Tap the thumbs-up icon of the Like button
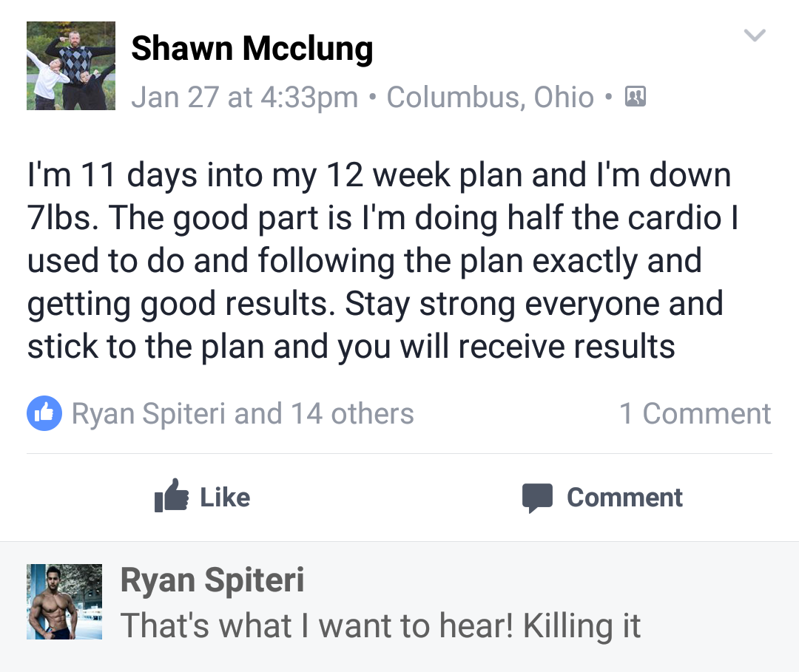 pos(171,496)
